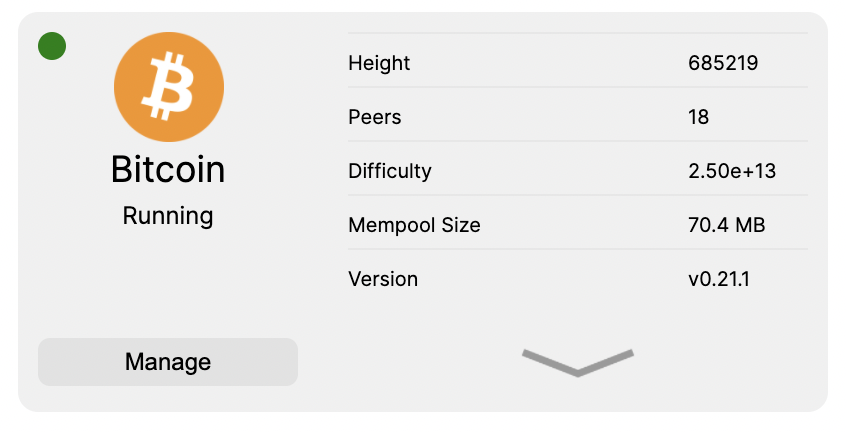
Task: Click the mempool value 70.4 MB
Action: [726, 225]
